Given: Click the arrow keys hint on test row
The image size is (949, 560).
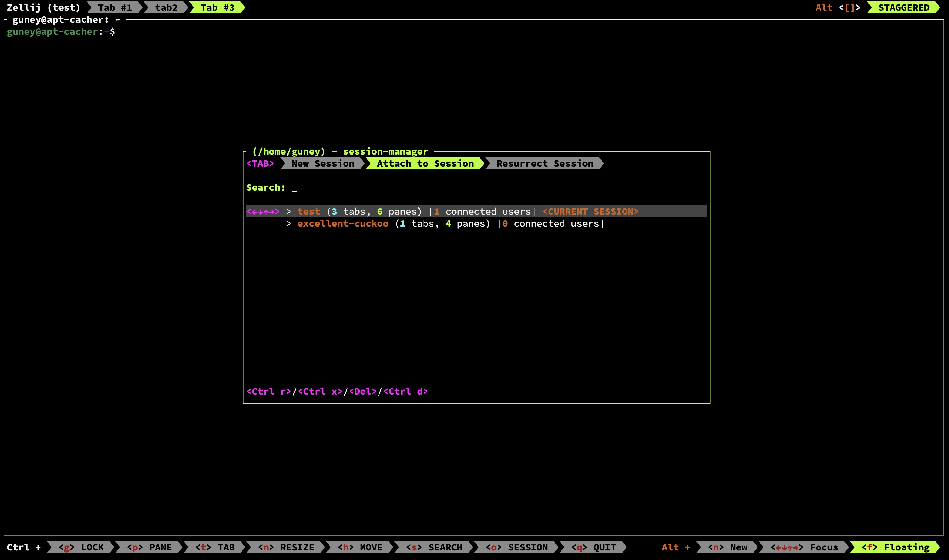Looking at the screenshot, I should click(x=263, y=211).
